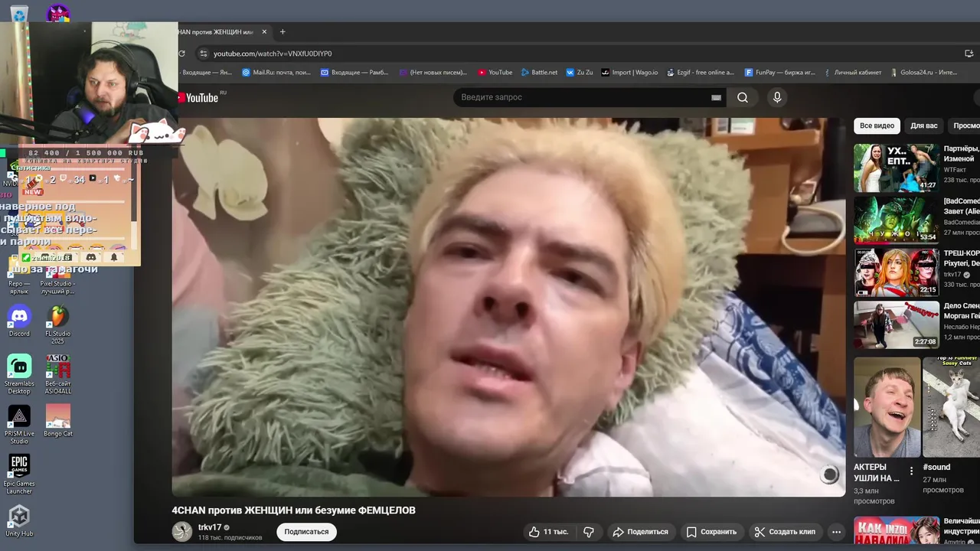The height and width of the screenshot is (551, 980).
Task: Open Unity Hub from the desktop
Action: pyautogui.click(x=19, y=520)
